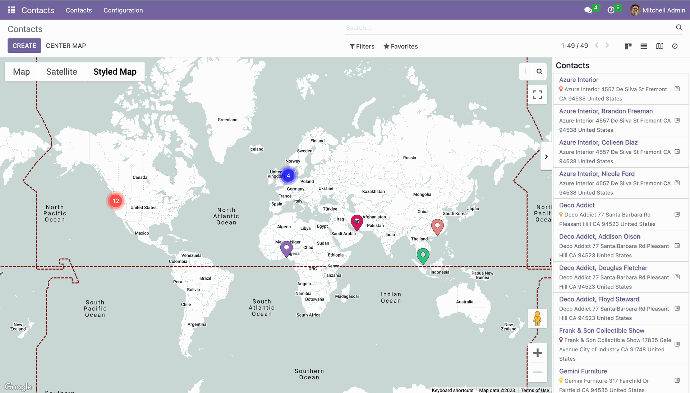Click the blue cluster marker 4 in Europe
The width and height of the screenshot is (690, 393).
point(288,175)
